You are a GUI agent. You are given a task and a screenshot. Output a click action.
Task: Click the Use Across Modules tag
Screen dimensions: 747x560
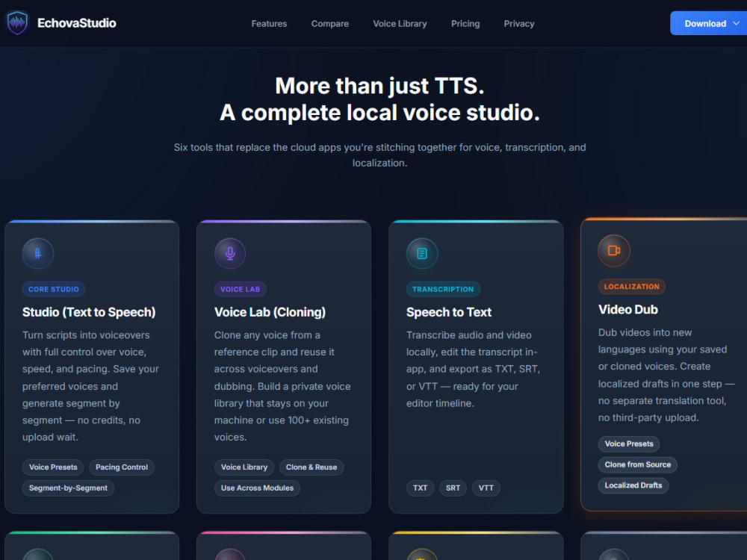pyautogui.click(x=257, y=488)
